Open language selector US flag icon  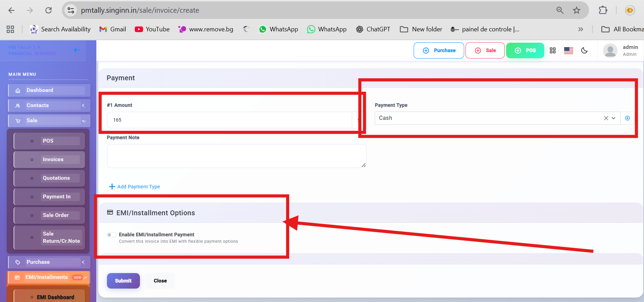(x=568, y=51)
